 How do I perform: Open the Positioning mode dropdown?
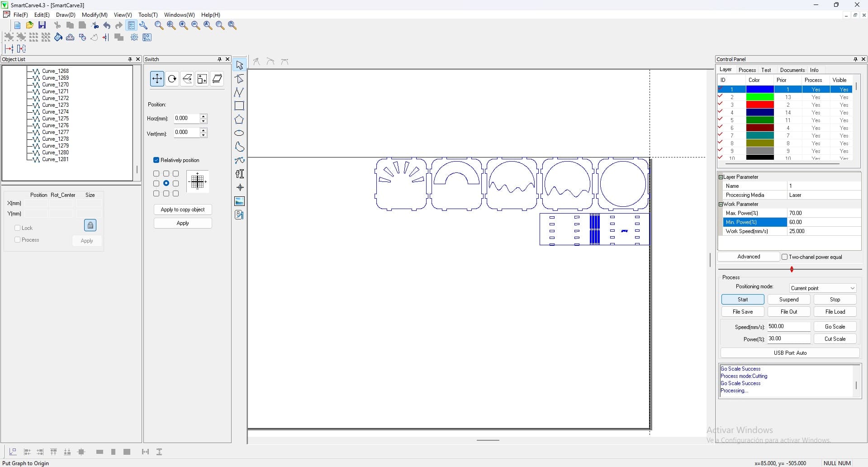(x=823, y=288)
